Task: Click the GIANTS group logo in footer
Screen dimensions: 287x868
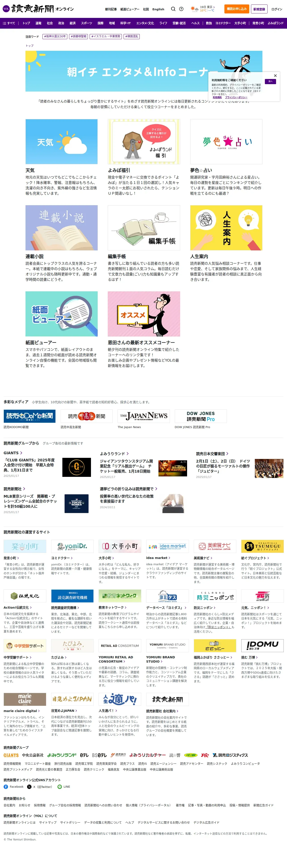Action: [x=11, y=755]
